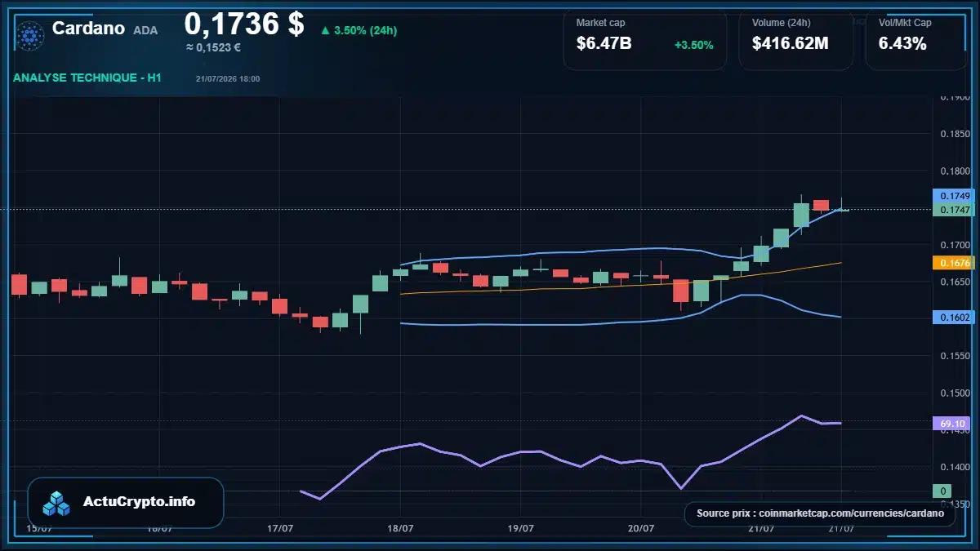The width and height of the screenshot is (980, 551).
Task: Click the 0.1800 price axis label
Action: click(954, 171)
